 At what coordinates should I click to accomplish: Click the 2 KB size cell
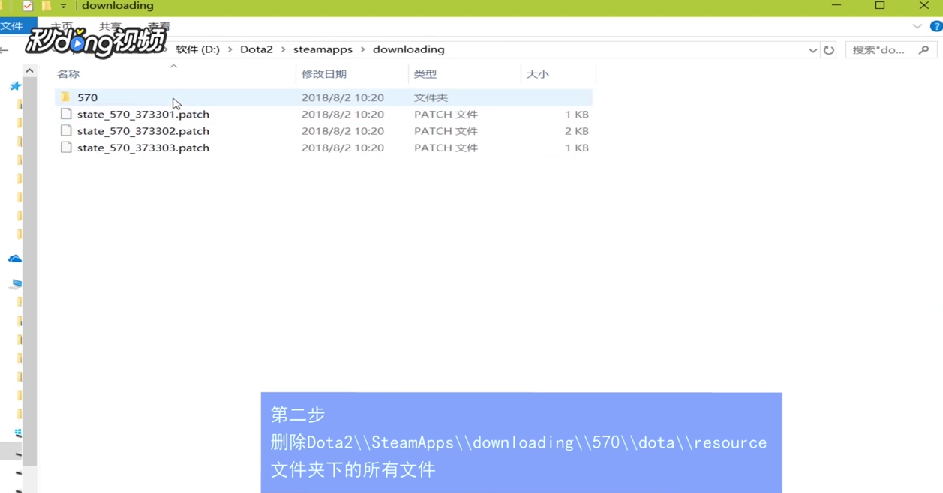[x=576, y=131]
